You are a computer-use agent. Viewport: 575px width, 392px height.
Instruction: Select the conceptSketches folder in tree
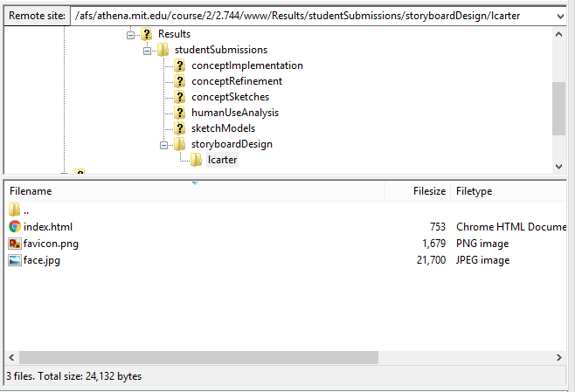pyautogui.click(x=230, y=97)
